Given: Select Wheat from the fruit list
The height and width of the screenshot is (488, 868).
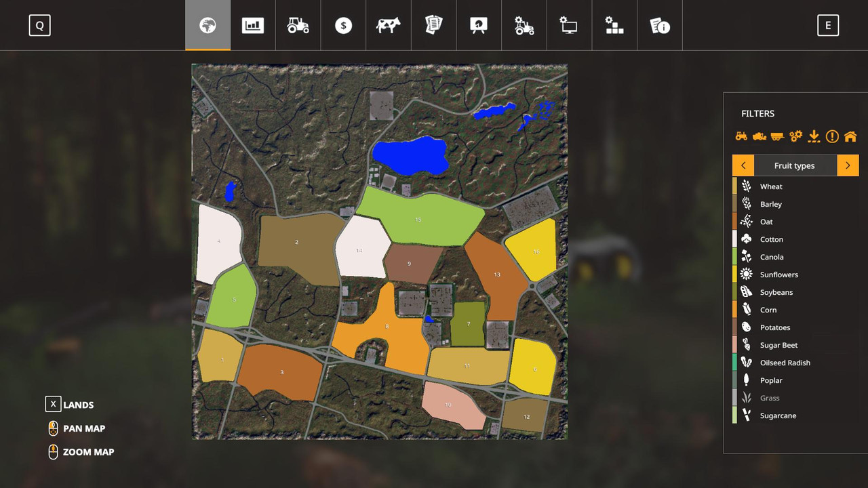Looking at the screenshot, I should (771, 186).
